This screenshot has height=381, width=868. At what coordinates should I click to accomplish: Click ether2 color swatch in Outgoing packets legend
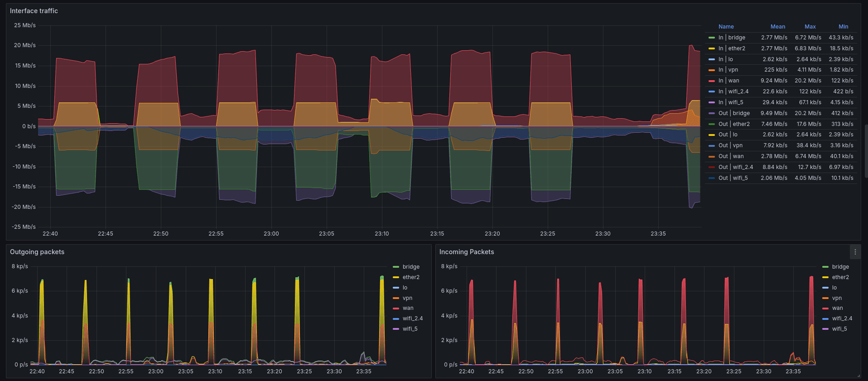pyautogui.click(x=396, y=277)
